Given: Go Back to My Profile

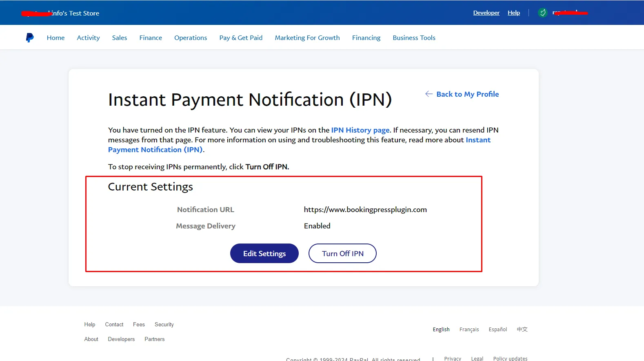Looking at the screenshot, I should [x=468, y=94].
